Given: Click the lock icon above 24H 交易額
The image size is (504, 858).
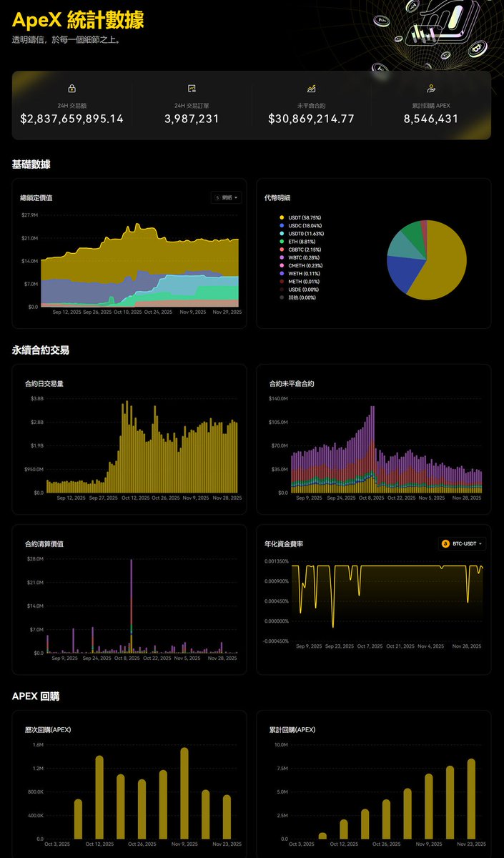Looking at the screenshot, I should click(x=71, y=89).
